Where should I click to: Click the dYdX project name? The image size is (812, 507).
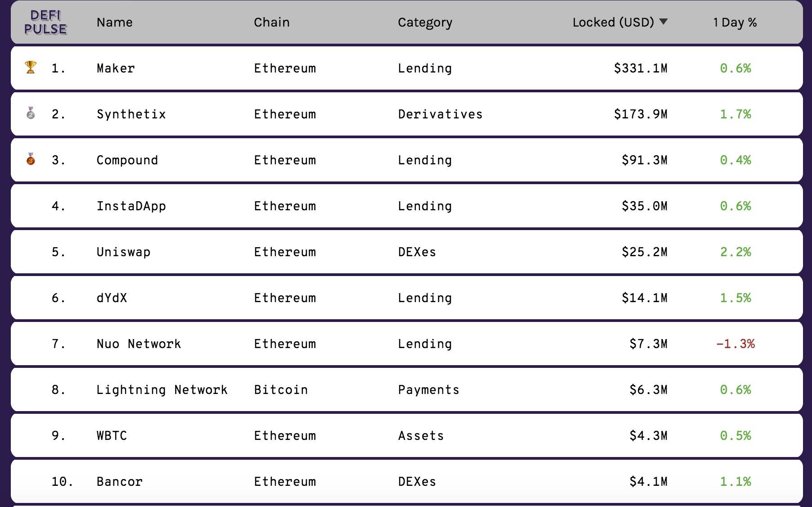click(112, 298)
